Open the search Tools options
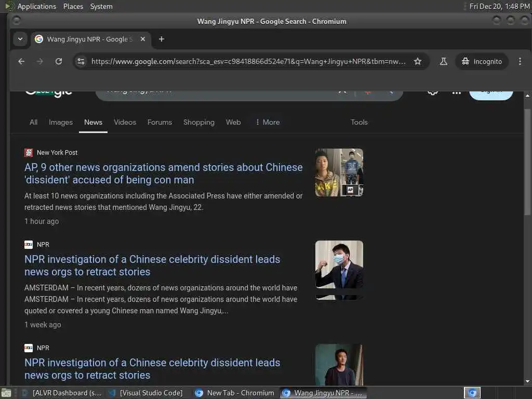532x399 pixels. 359,122
